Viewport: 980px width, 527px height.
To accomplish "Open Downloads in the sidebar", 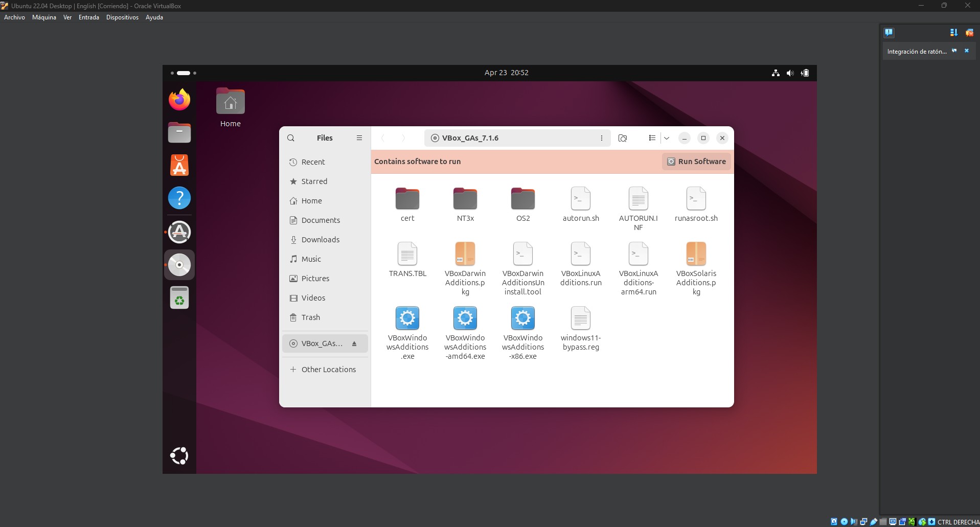I will click(325, 240).
